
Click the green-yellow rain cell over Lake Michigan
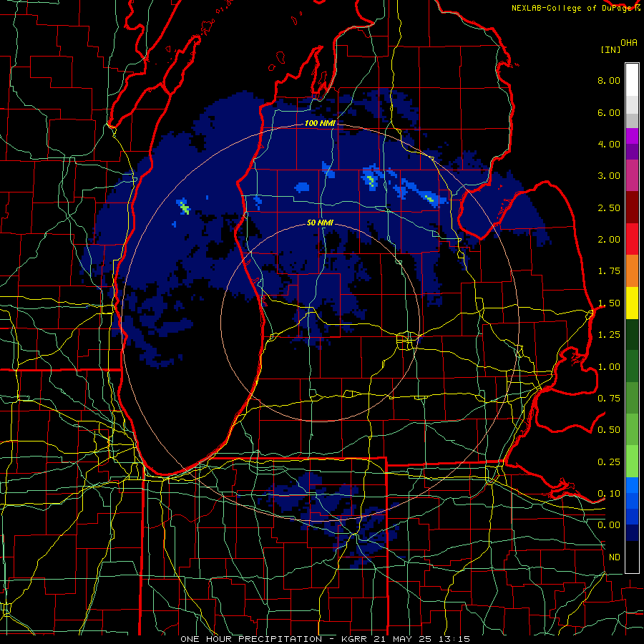pos(184,207)
